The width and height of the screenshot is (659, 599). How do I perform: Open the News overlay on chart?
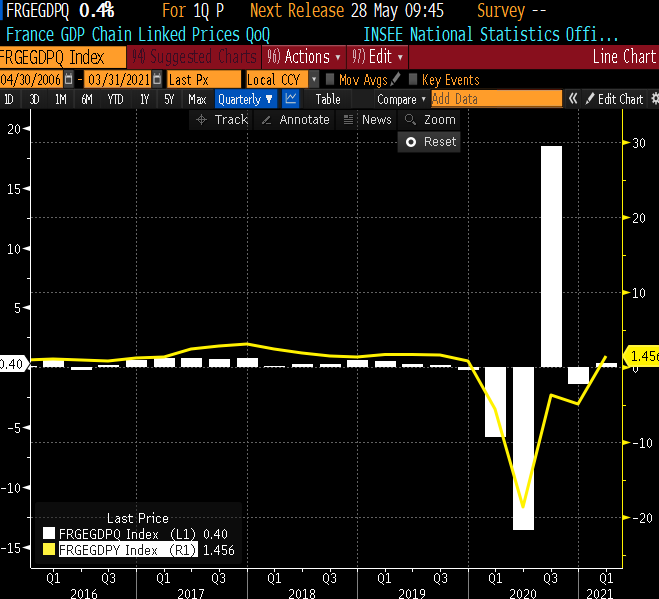[367, 120]
